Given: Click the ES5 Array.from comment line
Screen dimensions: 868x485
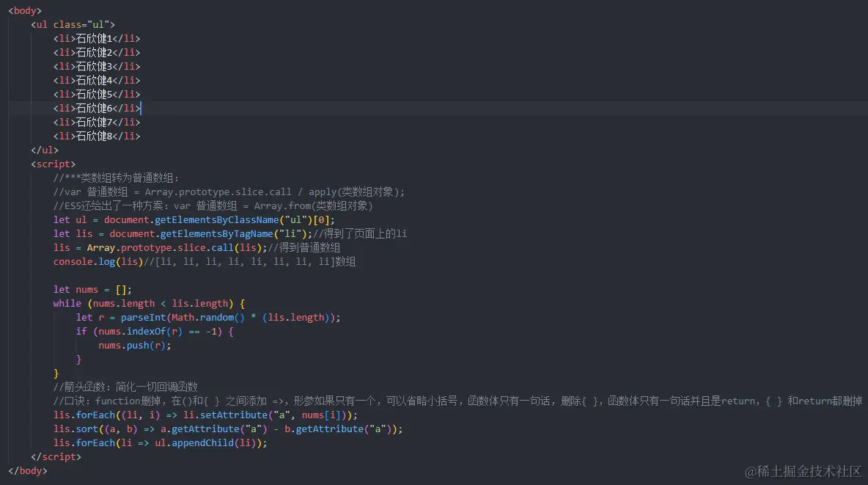Looking at the screenshot, I should 213,205.
